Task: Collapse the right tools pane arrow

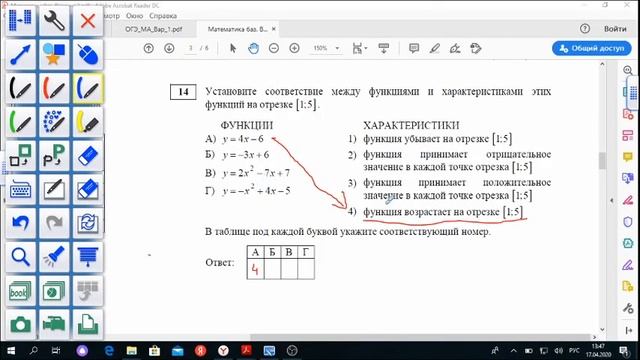Action: pyautogui.click(x=611, y=200)
